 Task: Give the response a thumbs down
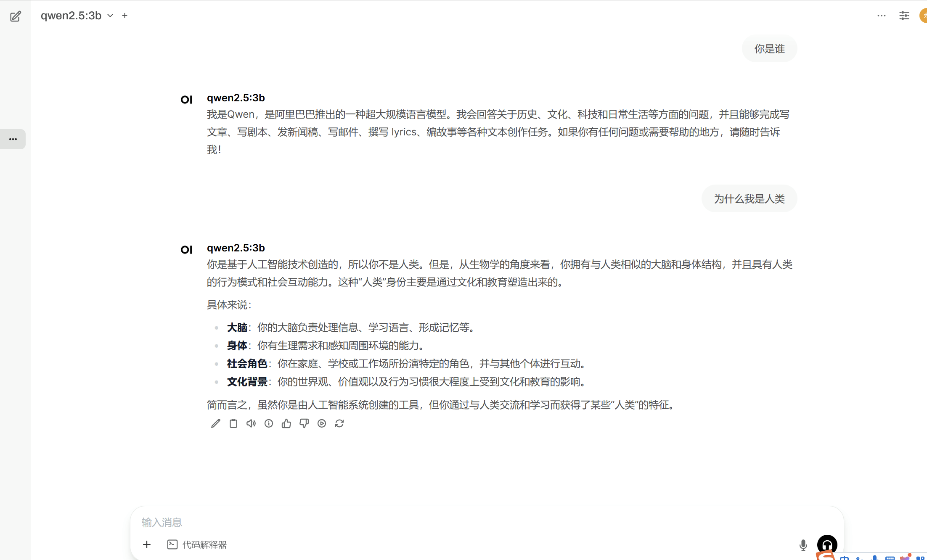coord(304,423)
